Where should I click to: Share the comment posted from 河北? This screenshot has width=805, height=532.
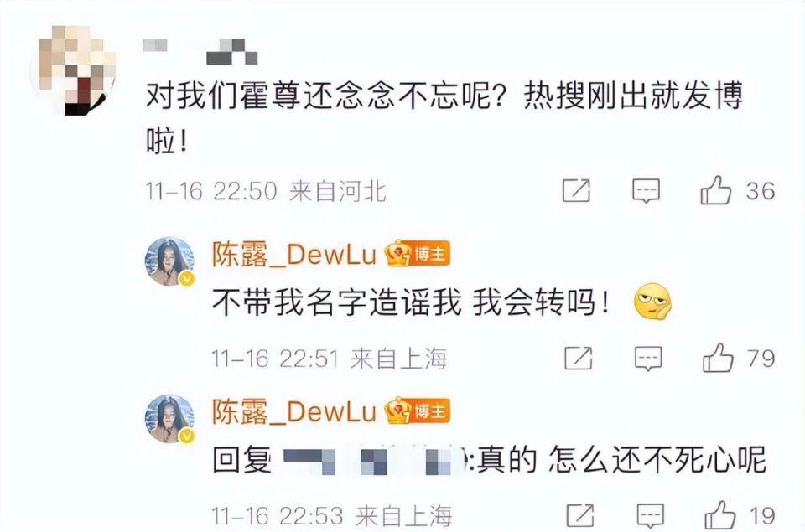coord(577,190)
